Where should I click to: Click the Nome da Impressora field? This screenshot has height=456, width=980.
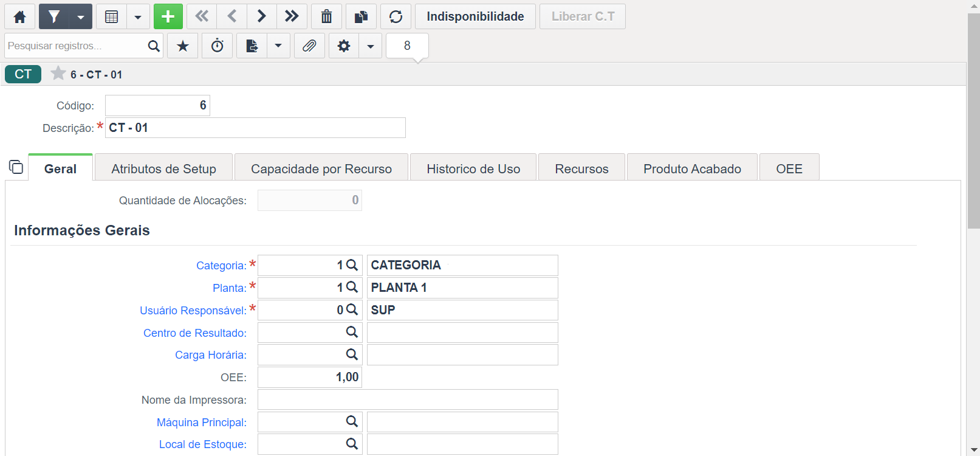(x=408, y=399)
